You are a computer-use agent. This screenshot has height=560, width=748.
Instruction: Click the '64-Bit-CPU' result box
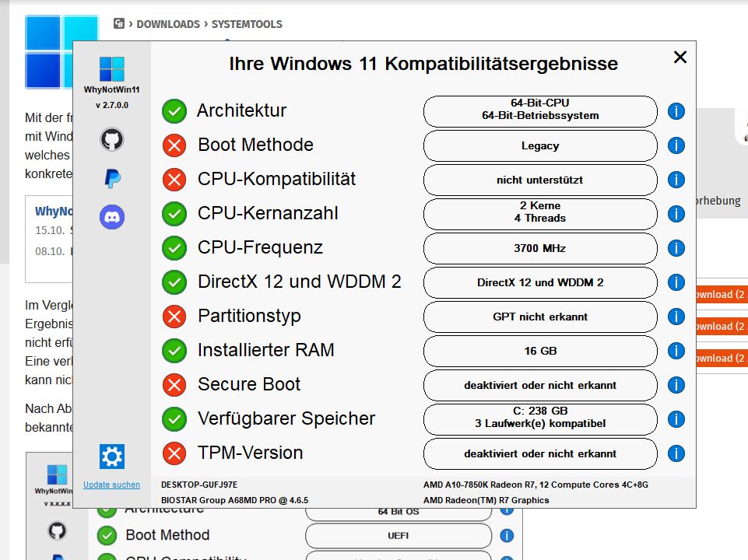[540, 111]
